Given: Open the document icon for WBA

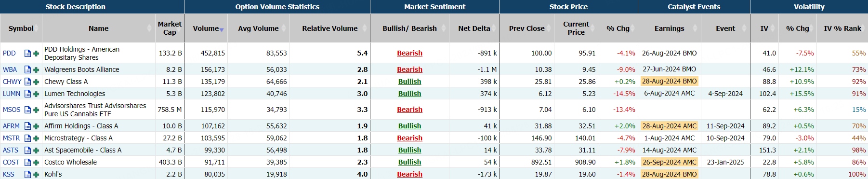Looking at the screenshot, I should pos(27,69).
